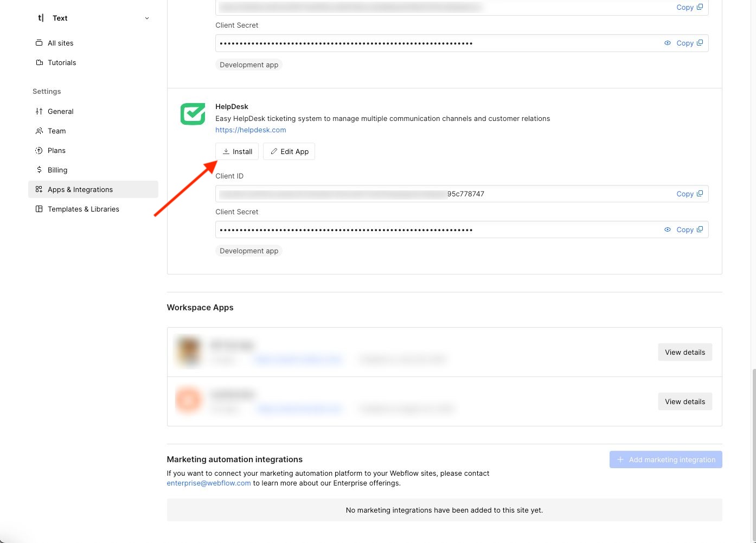756x543 pixels.
Task: Click Add marketing integration button
Action: [x=665, y=459]
